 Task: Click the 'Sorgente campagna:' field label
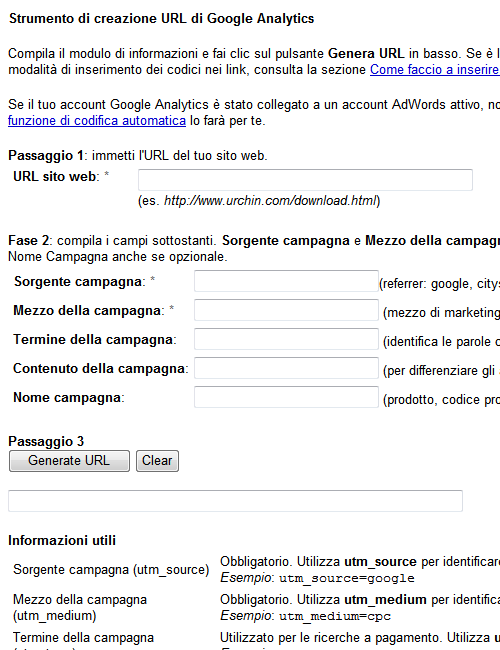coord(80,282)
